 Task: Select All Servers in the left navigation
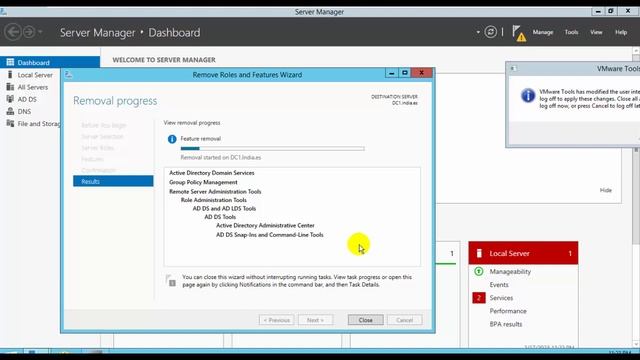[32, 87]
